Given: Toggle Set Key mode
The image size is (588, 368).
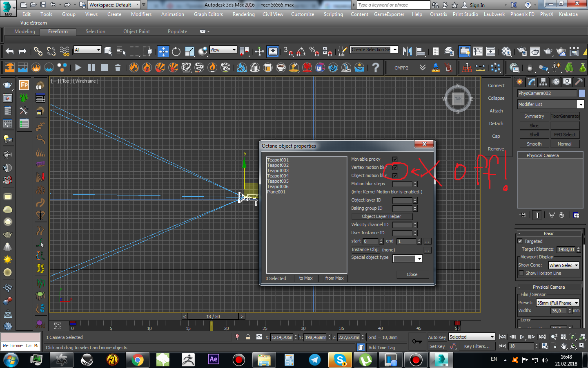Looking at the screenshot, I should [437, 346].
